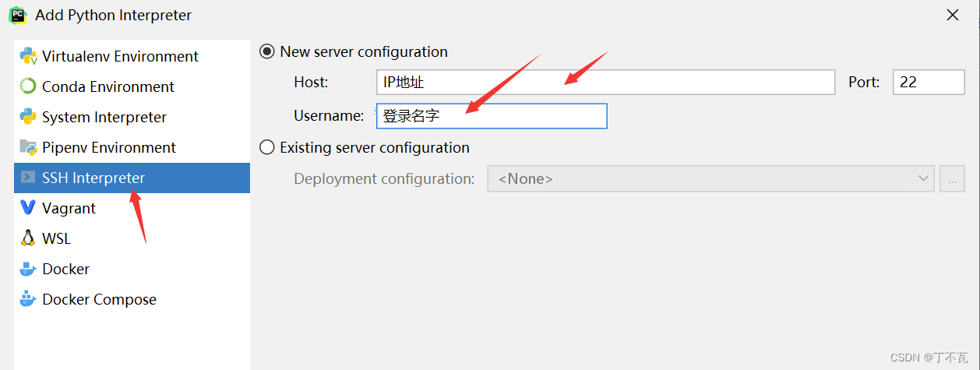This screenshot has height=370, width=980.
Task: Click the Vagrant V icon
Action: pyautogui.click(x=29, y=208)
